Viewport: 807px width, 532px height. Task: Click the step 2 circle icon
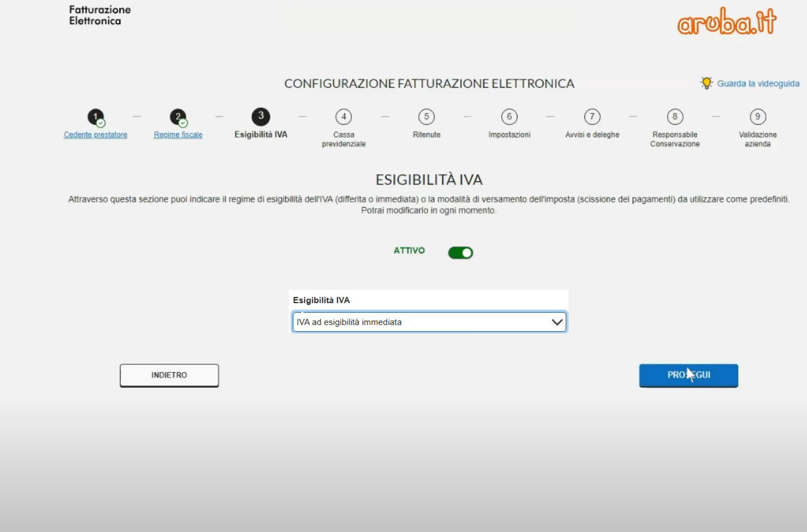178,117
